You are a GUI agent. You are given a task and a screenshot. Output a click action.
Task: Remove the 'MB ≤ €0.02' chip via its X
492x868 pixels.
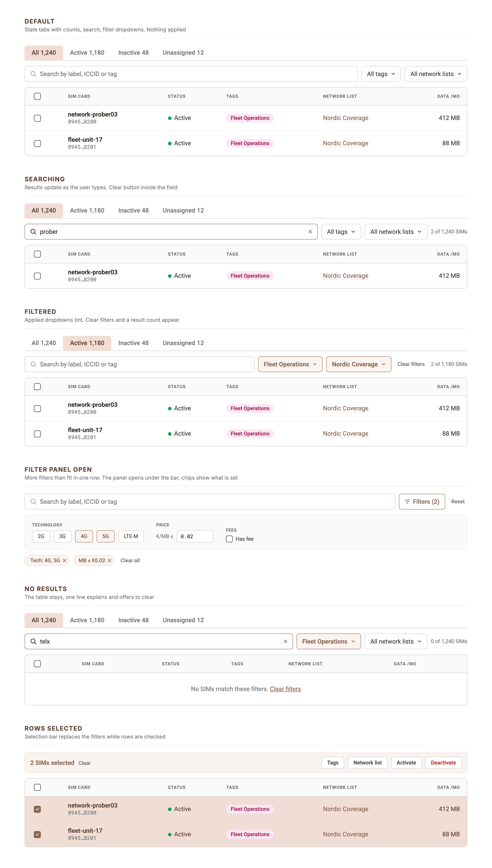[x=109, y=560]
